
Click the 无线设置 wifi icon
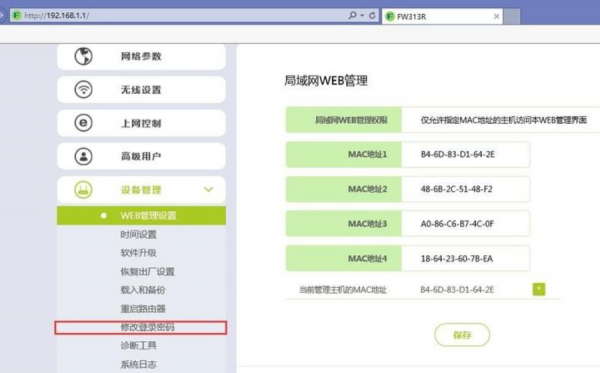(83, 90)
